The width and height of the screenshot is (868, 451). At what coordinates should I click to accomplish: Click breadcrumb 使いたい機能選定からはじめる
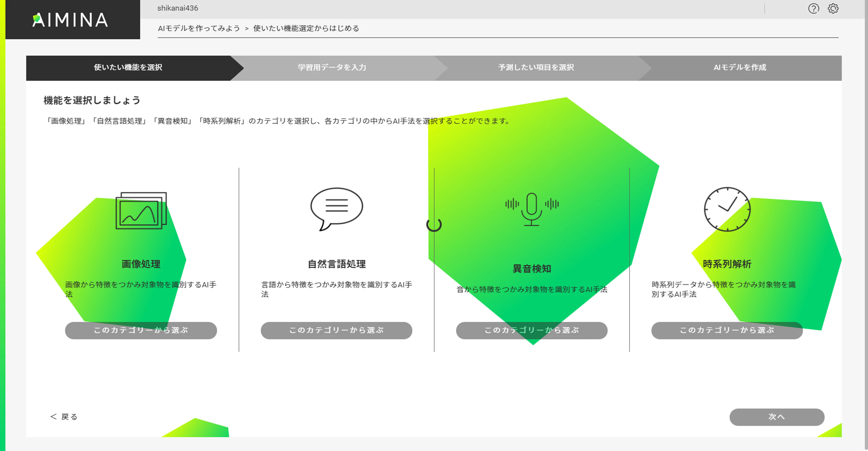coord(306,28)
